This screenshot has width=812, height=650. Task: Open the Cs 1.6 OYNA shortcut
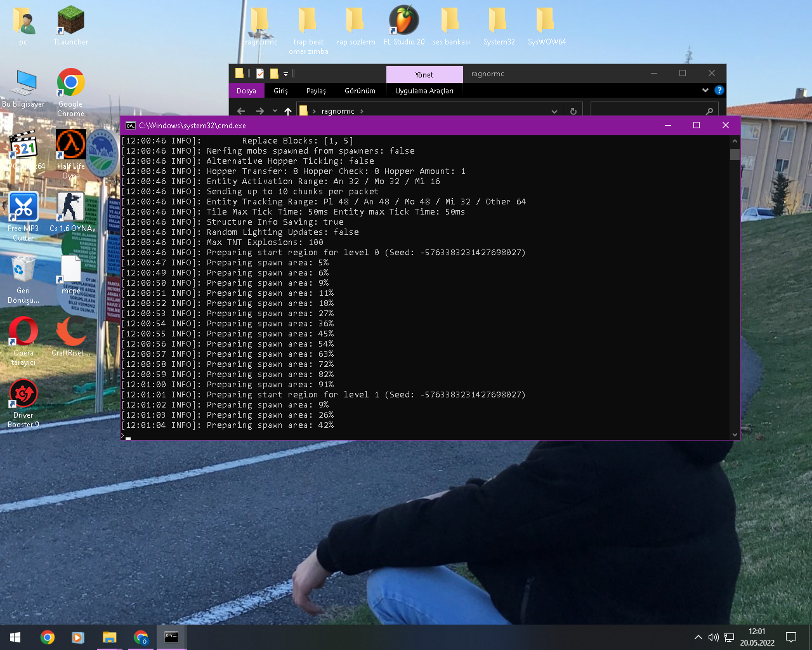click(72, 213)
